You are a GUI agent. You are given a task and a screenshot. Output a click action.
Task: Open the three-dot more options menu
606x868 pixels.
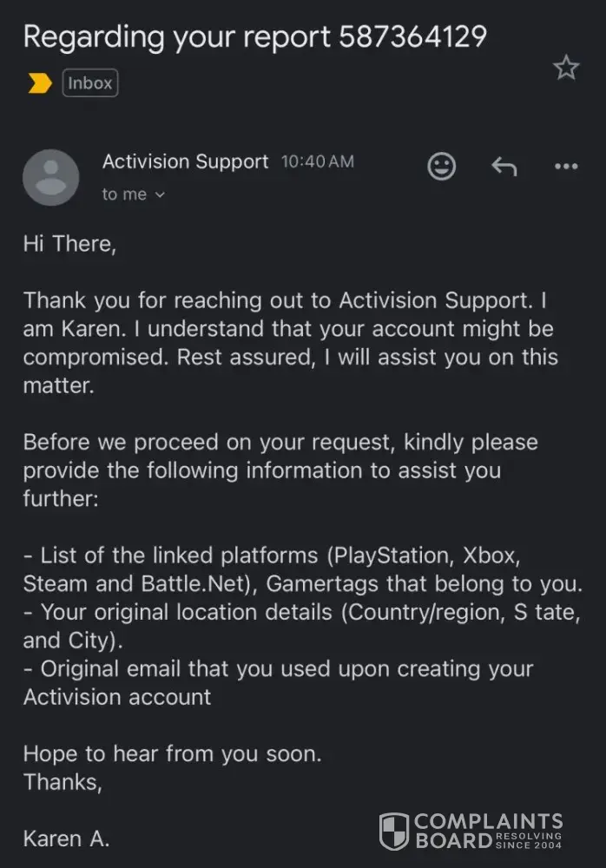566,166
